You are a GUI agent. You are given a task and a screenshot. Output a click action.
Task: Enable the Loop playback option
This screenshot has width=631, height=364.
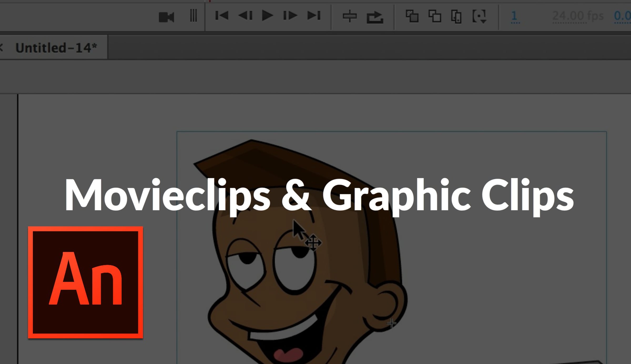pyautogui.click(x=375, y=17)
